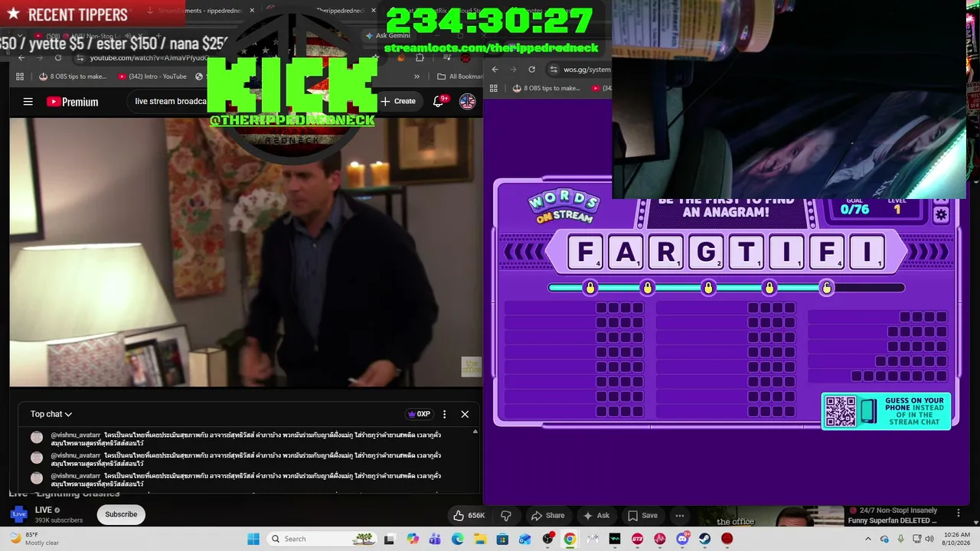The image size is (980, 551).
Task: Open '(342) Intro - YouTube' bookmark
Action: coord(152,77)
